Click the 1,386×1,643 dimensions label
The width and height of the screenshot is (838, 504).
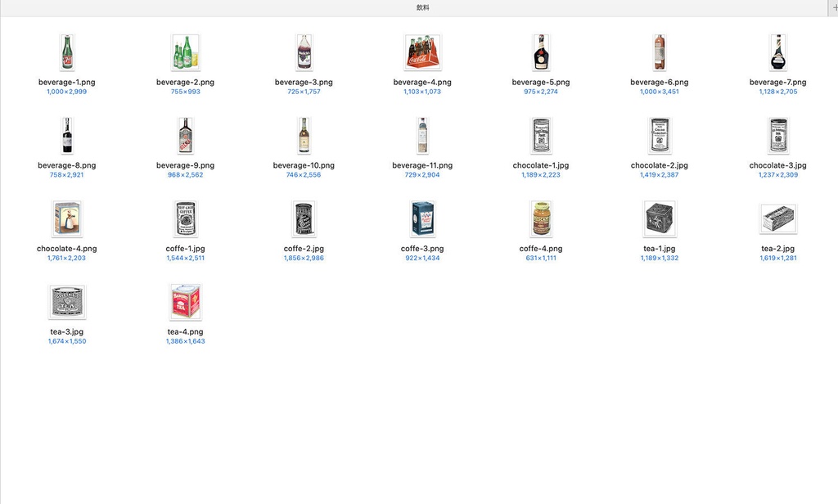click(x=186, y=341)
